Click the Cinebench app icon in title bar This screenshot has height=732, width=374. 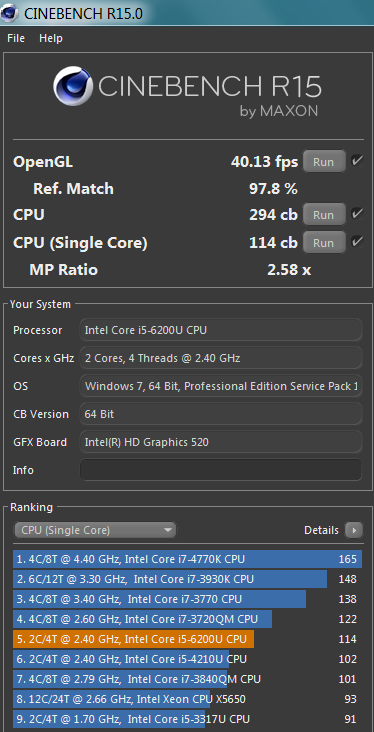pos(9,12)
